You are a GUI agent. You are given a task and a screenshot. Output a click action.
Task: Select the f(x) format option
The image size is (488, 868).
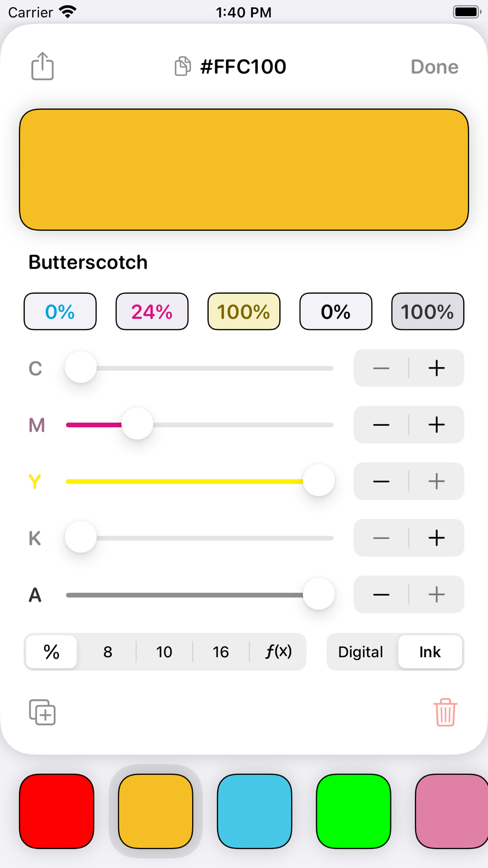[278, 652]
